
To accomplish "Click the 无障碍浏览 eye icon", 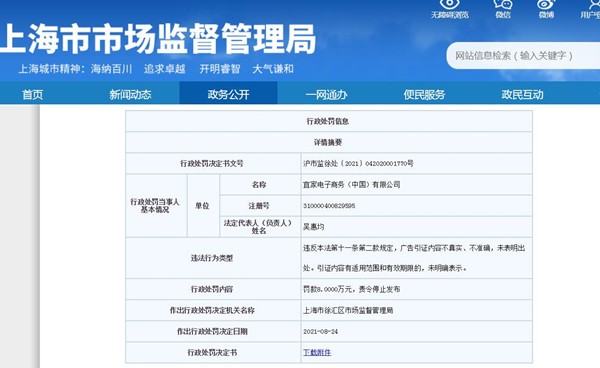I will pyautogui.click(x=449, y=5).
